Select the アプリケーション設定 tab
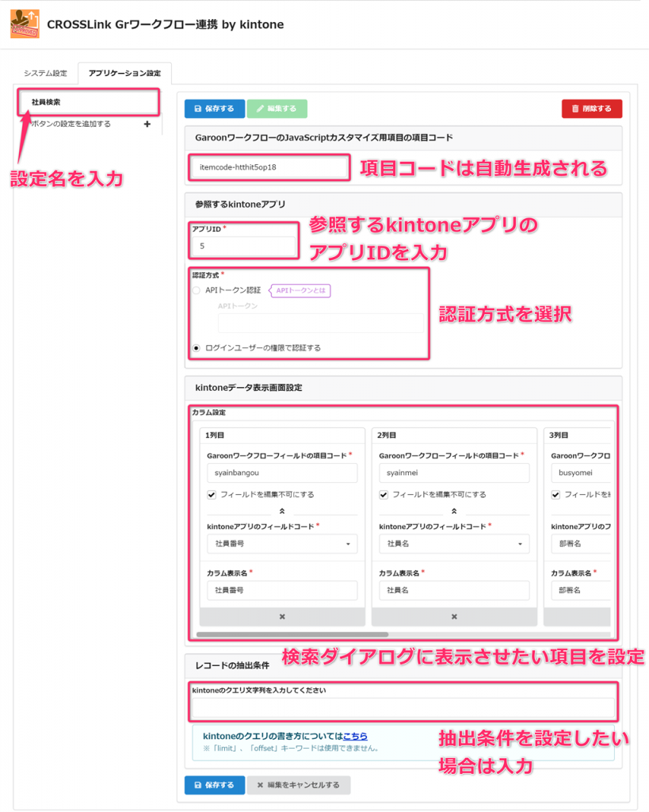The width and height of the screenshot is (649, 812). click(x=124, y=73)
